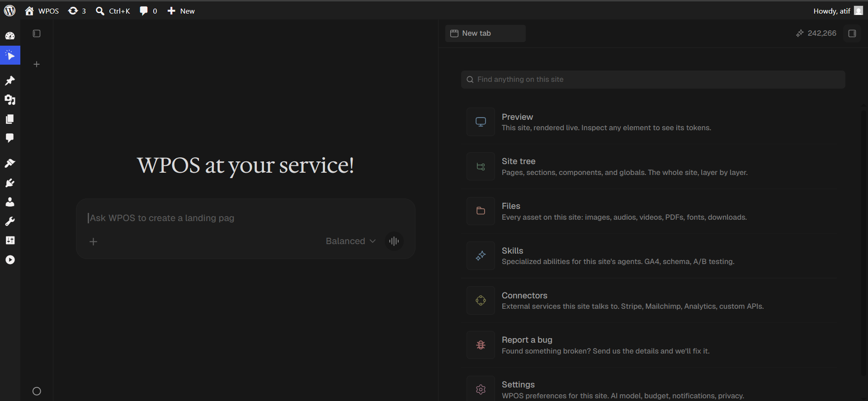868x401 pixels.
Task: Open comments bubble showing 0
Action: tap(148, 11)
